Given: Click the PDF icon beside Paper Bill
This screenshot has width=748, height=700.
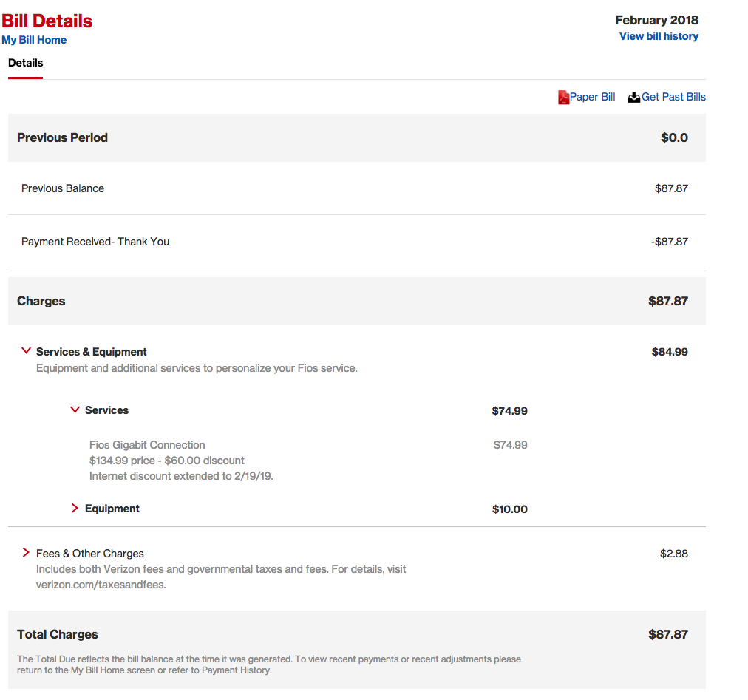Looking at the screenshot, I should tap(563, 97).
